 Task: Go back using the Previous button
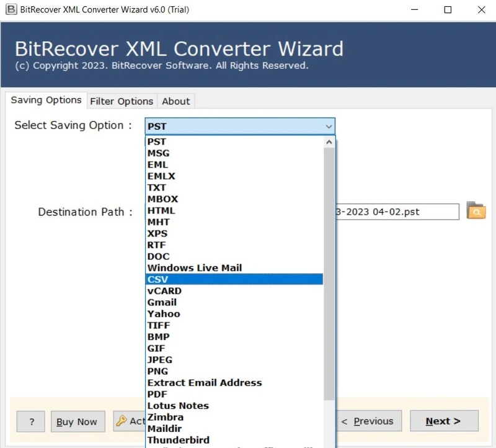pyautogui.click(x=369, y=421)
